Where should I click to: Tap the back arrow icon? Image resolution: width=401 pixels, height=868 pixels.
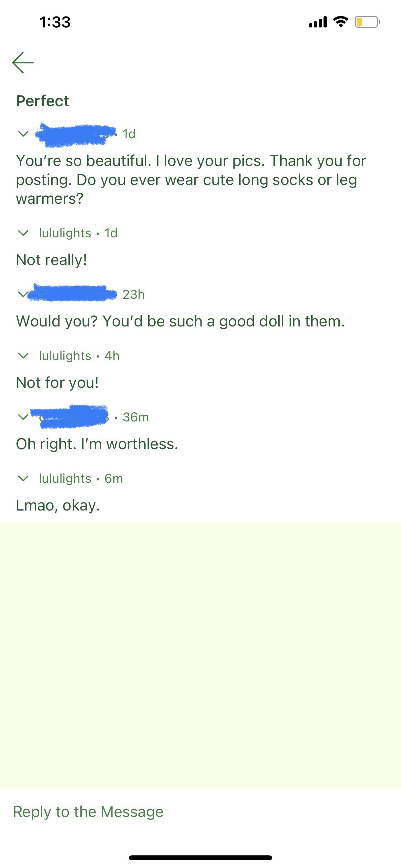pos(23,63)
